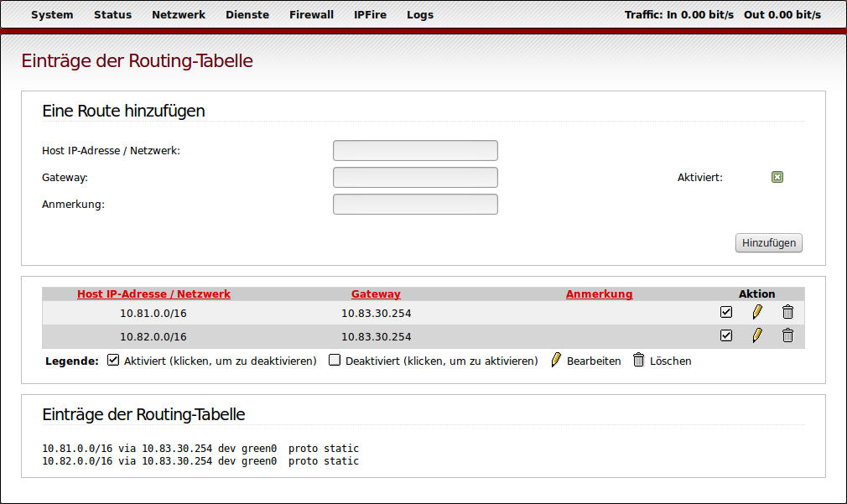This screenshot has width=847, height=504.
Task: Delete the 10.81.0.0/16 route
Action: click(787, 311)
